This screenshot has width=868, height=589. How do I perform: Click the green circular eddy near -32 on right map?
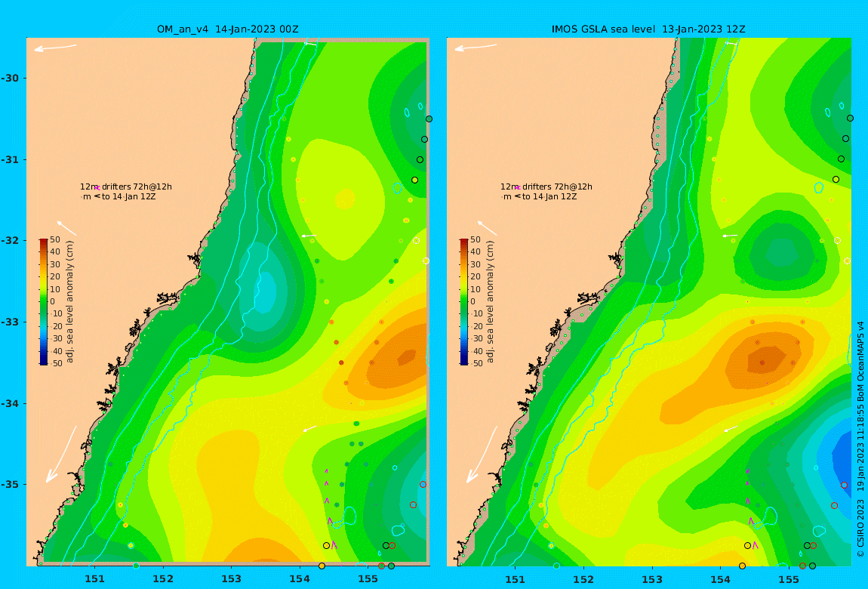tap(782, 254)
